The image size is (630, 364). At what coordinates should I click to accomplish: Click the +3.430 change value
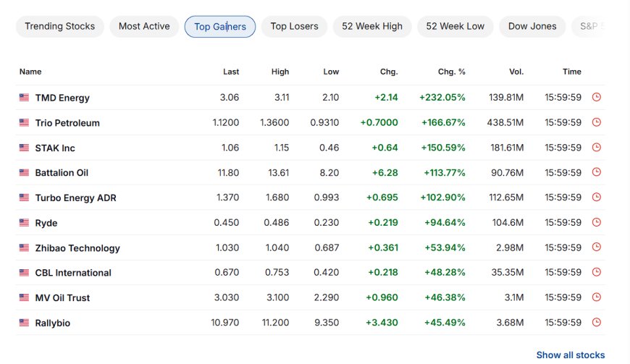tap(382, 322)
